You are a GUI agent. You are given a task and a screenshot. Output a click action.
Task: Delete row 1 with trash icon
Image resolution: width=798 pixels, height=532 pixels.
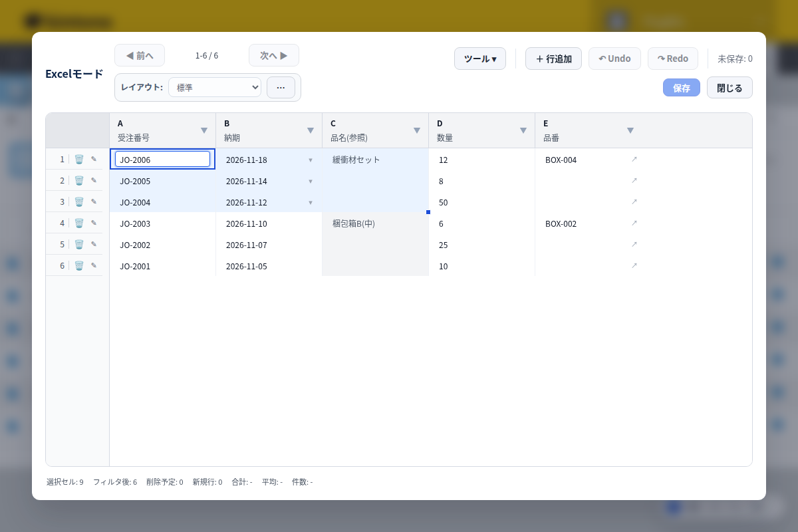tap(79, 160)
